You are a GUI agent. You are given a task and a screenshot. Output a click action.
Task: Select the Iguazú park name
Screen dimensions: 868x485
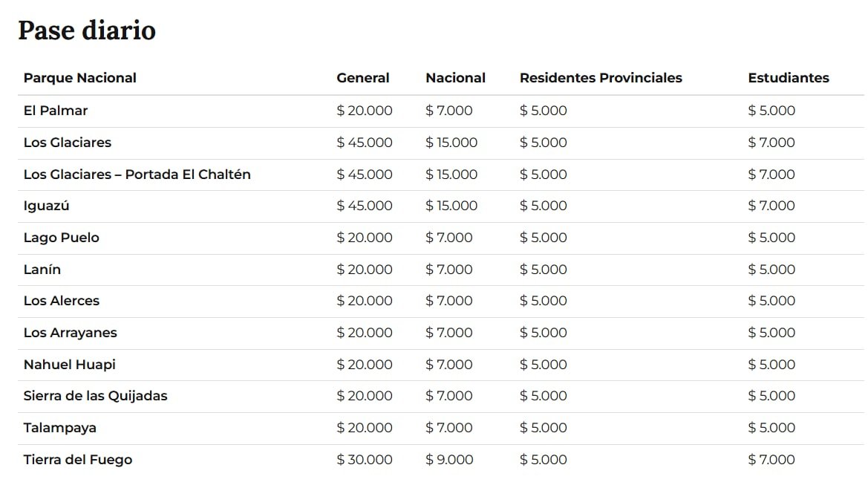(47, 206)
